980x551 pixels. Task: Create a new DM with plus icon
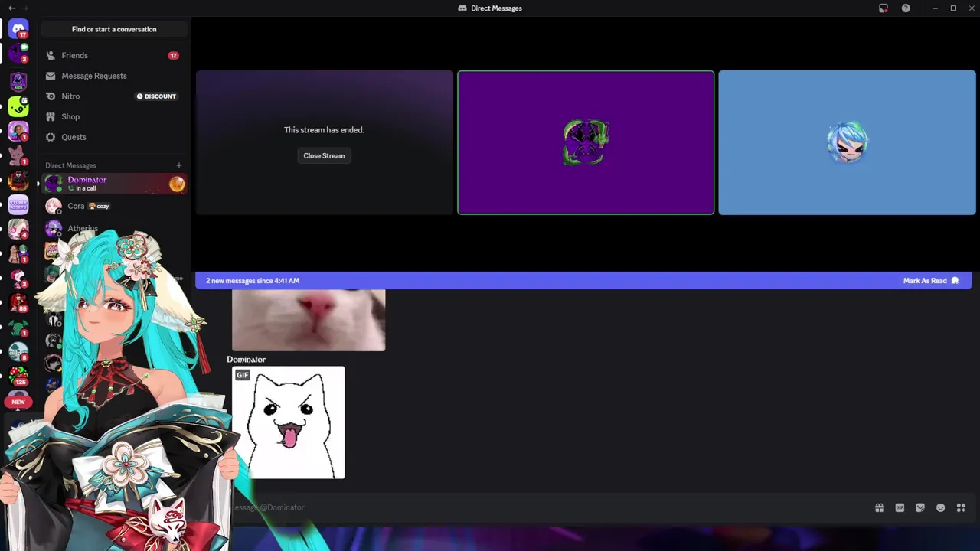179,165
